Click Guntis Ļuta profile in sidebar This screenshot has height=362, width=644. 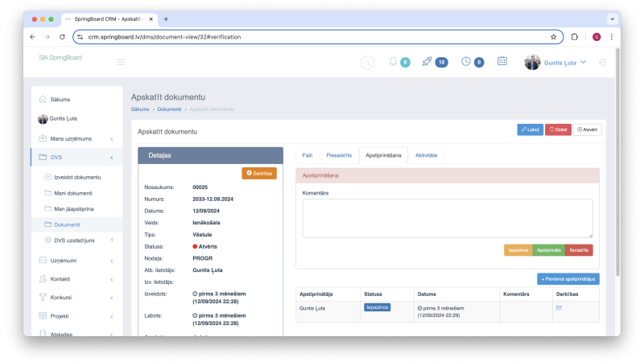click(64, 118)
